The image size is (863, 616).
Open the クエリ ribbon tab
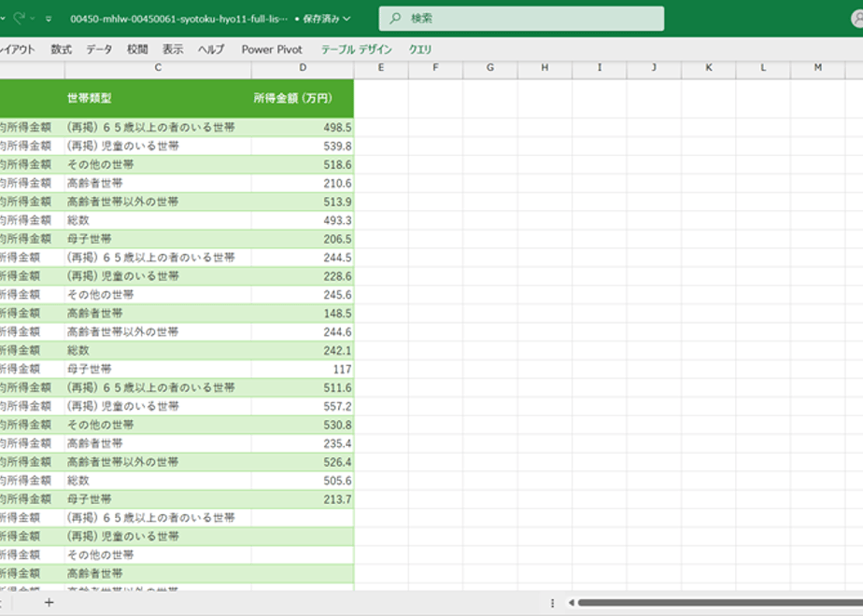[420, 49]
